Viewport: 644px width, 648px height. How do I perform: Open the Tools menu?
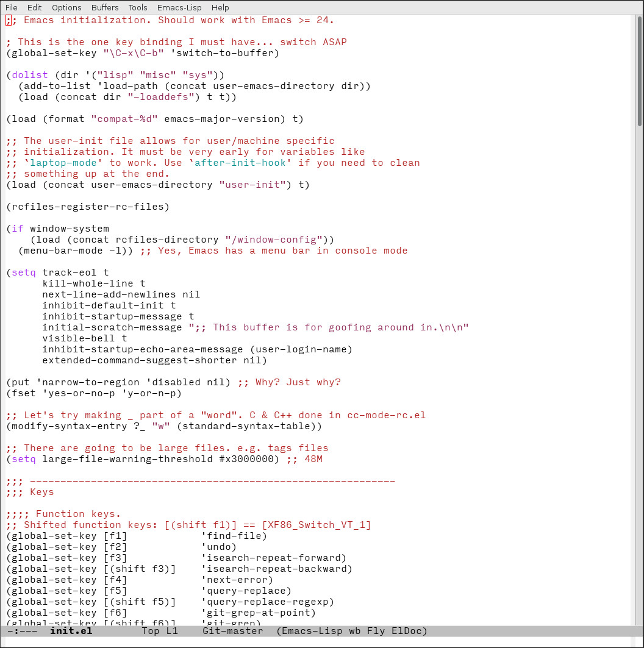pos(138,7)
